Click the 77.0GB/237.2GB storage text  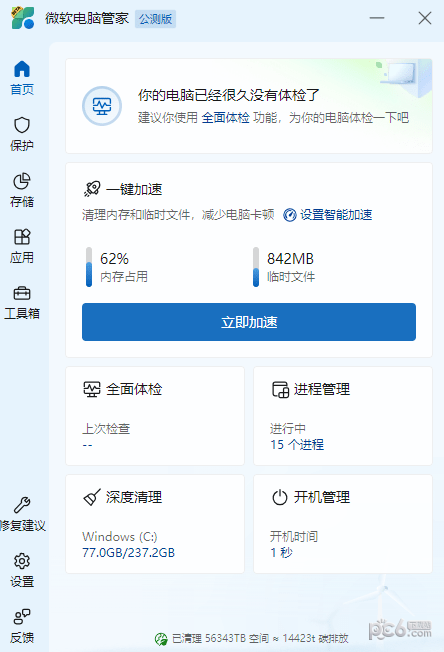128,553
